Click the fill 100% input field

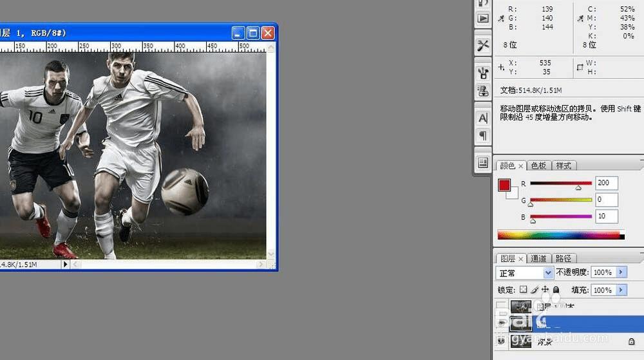click(603, 290)
